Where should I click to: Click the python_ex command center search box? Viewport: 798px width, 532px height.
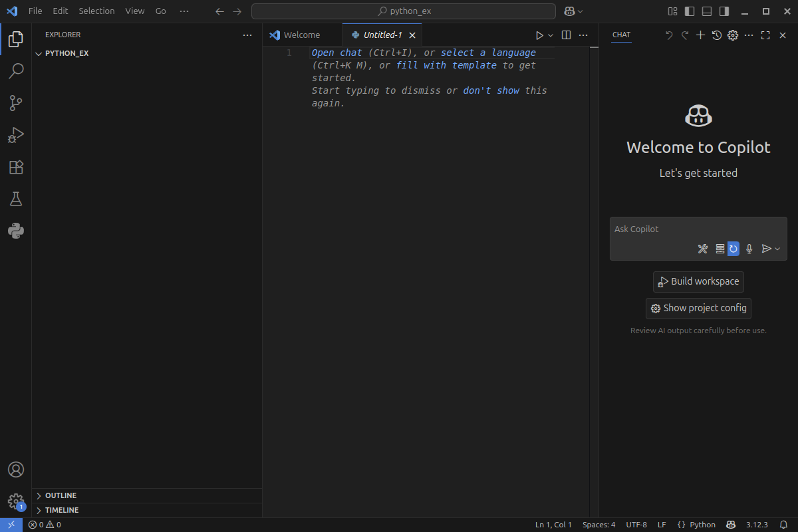404,11
